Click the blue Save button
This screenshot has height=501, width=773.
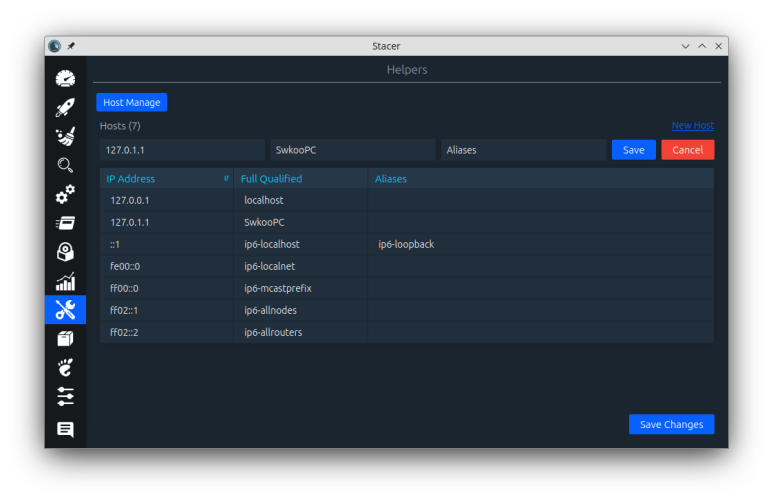point(633,150)
